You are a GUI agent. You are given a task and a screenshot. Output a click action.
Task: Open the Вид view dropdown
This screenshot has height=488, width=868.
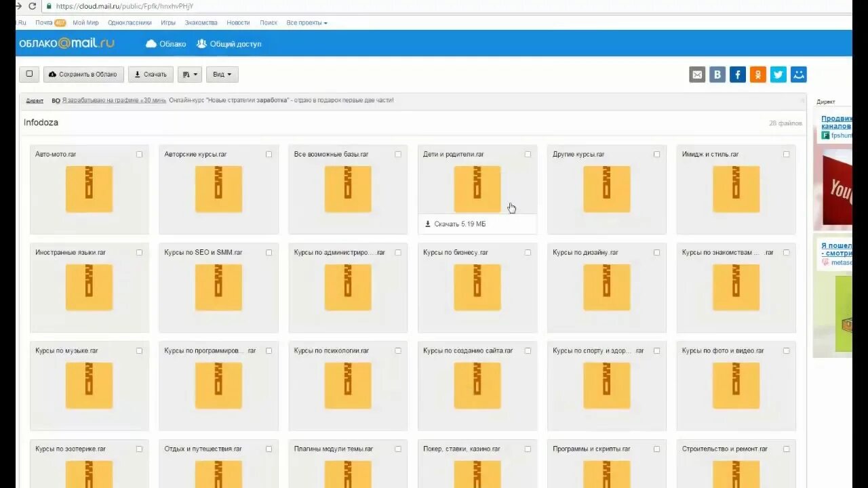(x=222, y=75)
